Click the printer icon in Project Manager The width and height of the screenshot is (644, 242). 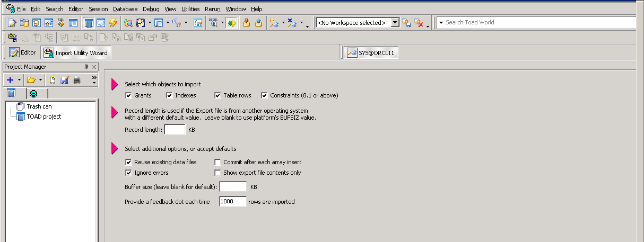pyautogui.click(x=77, y=80)
